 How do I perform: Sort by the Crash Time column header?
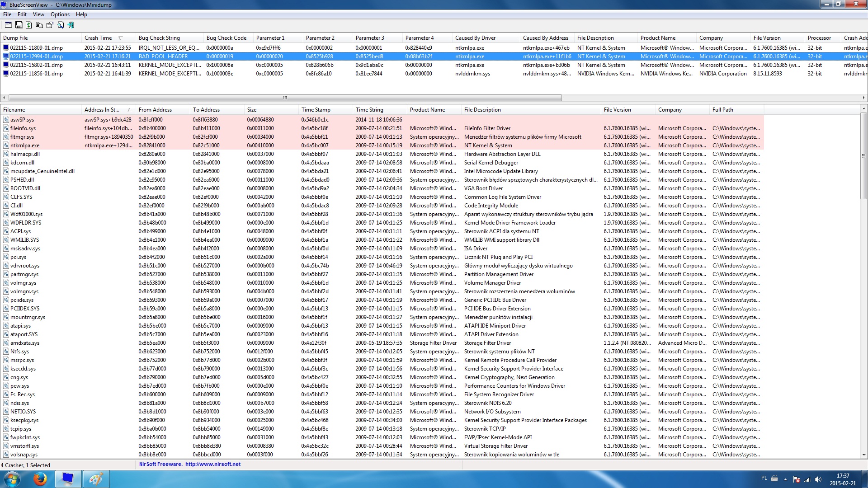coord(108,38)
